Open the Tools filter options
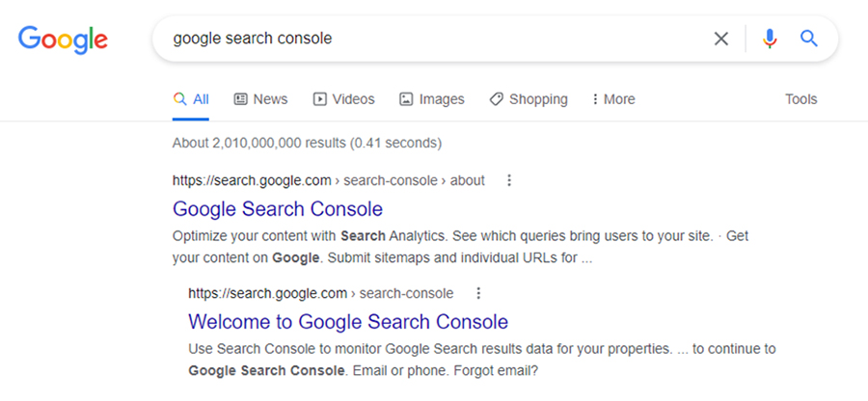The image size is (868, 401). coord(800,99)
